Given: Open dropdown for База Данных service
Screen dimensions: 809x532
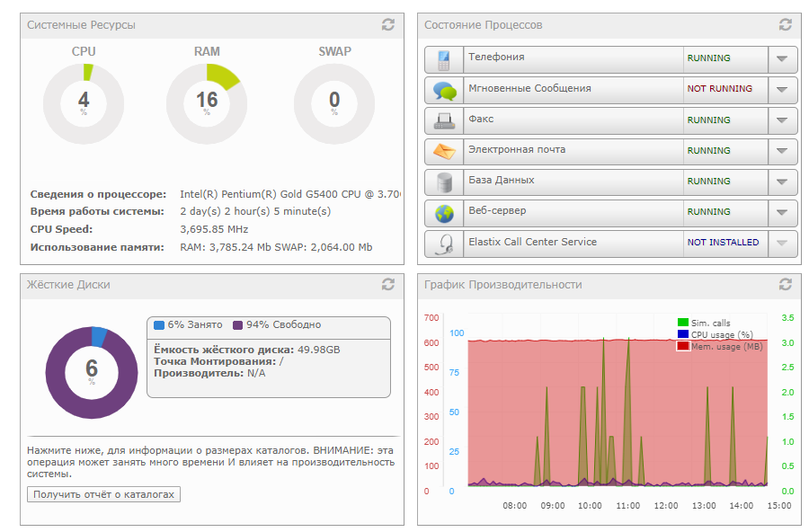Looking at the screenshot, I should (x=782, y=182).
